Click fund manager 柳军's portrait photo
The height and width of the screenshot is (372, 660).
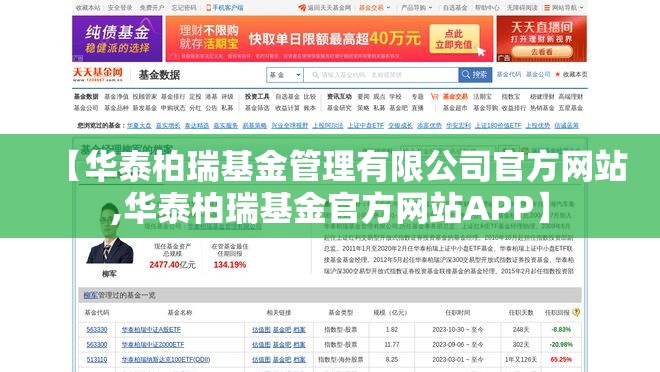click(109, 234)
